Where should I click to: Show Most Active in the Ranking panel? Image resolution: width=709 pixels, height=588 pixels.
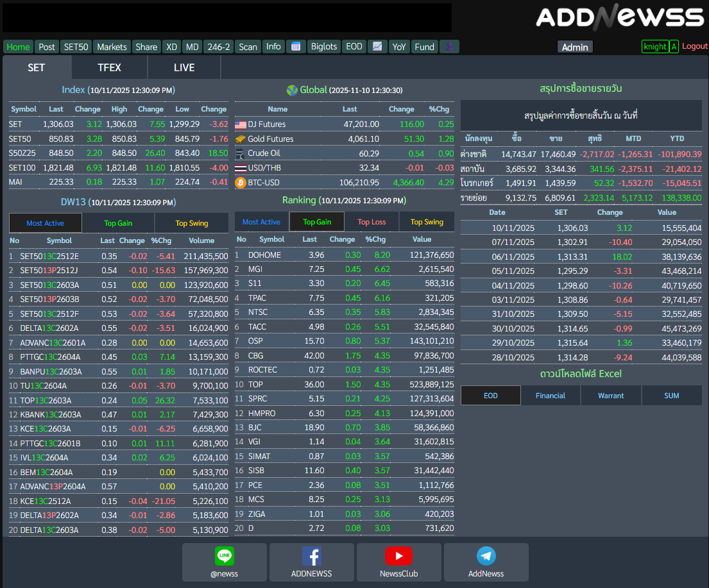[261, 222]
